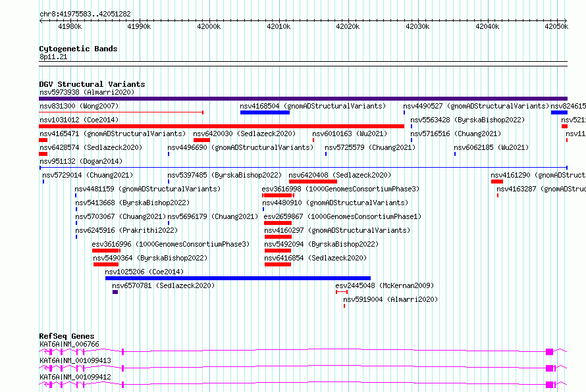Click KAT6A|NM_001099412 transcript label
586x392 pixels.
tap(75, 377)
